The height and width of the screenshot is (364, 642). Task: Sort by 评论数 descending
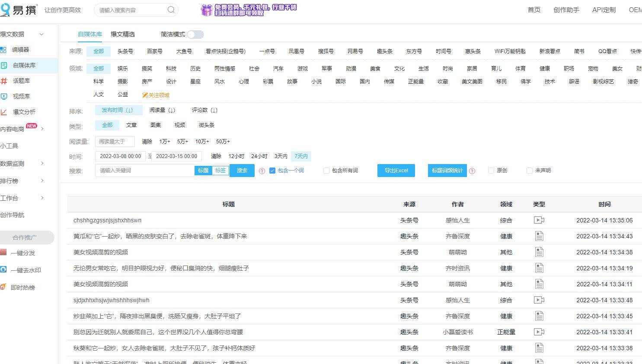[x=204, y=110]
